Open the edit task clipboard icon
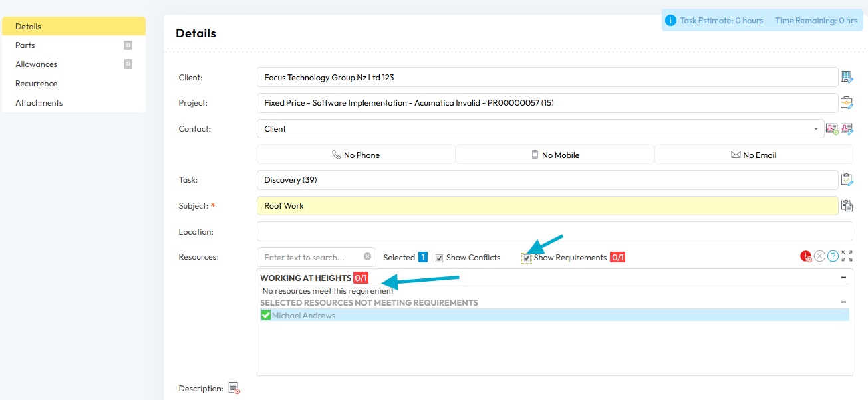Screen dimensions: 868x400 click(x=847, y=179)
